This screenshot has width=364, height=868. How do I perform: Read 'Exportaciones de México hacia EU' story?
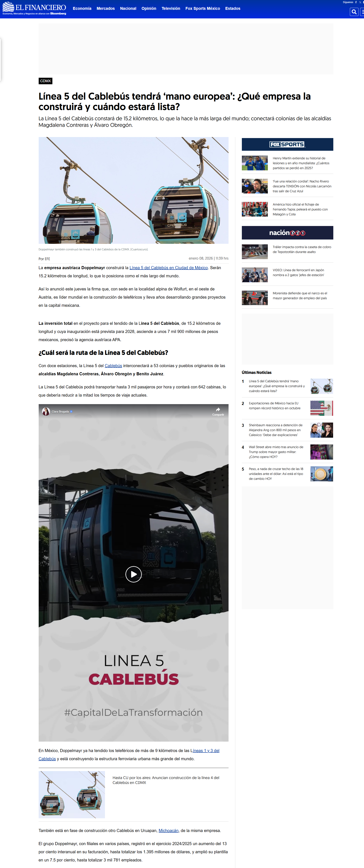(x=275, y=406)
